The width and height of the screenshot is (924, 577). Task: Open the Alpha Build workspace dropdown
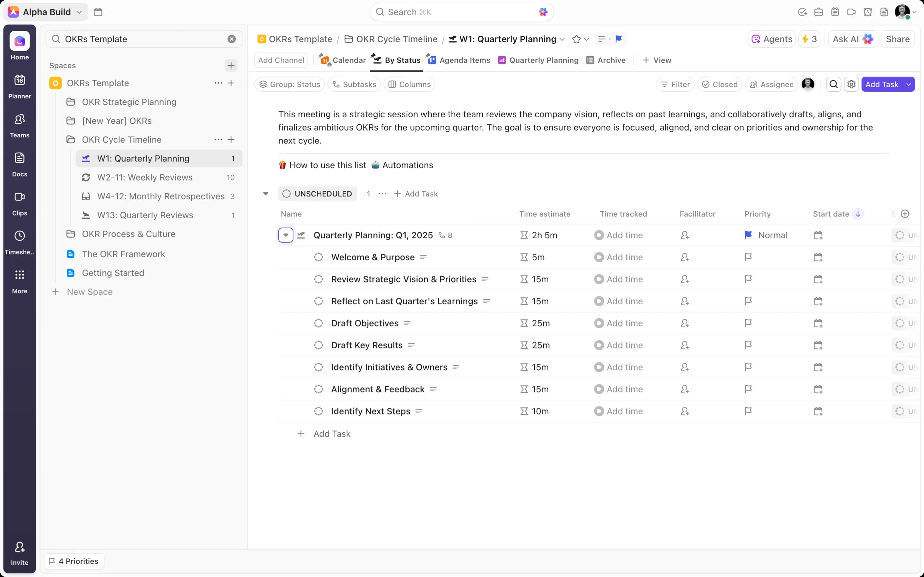(80, 12)
